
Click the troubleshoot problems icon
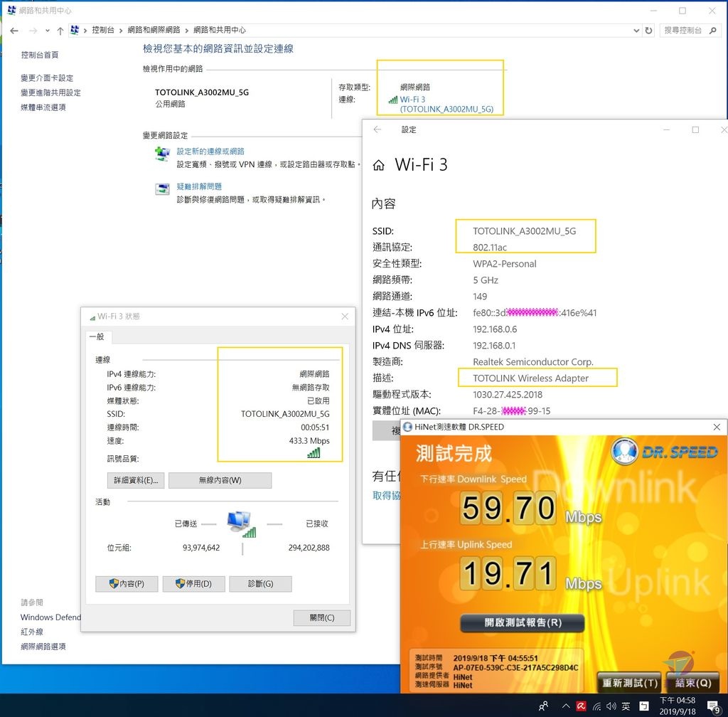[x=163, y=189]
